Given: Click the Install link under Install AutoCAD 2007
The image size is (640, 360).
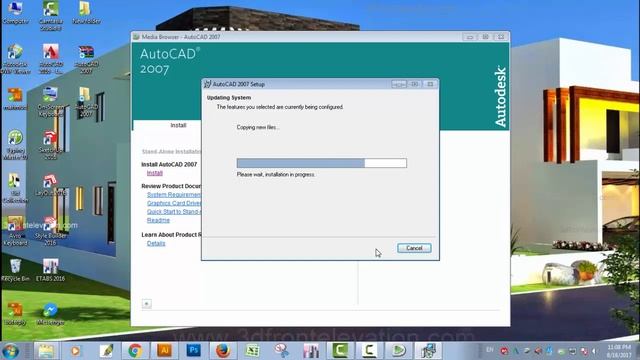Looking at the screenshot, I should [155, 173].
